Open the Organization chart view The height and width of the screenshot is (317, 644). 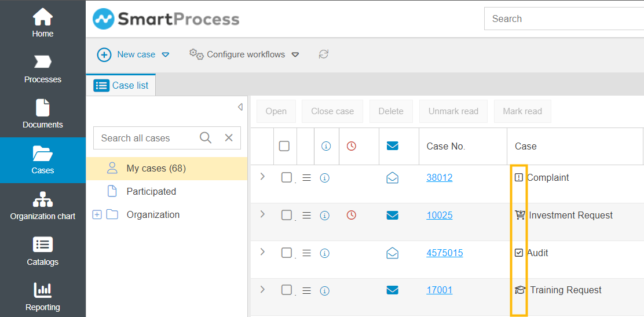(x=43, y=206)
